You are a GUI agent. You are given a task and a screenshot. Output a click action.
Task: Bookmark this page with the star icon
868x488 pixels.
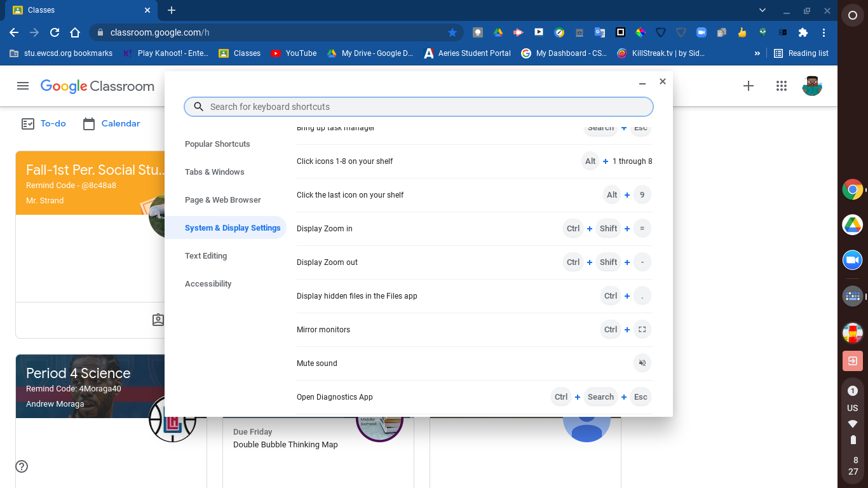coord(452,32)
